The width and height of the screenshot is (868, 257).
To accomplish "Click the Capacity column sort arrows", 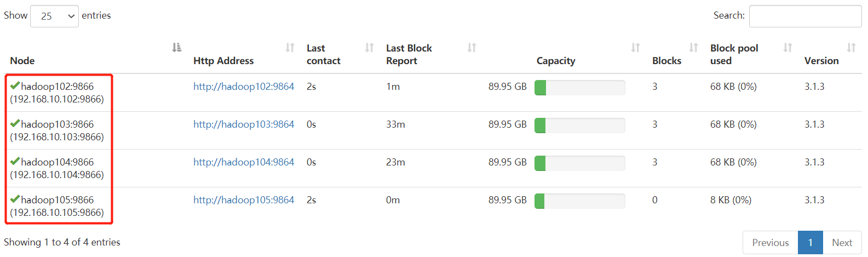I will tap(635, 48).
